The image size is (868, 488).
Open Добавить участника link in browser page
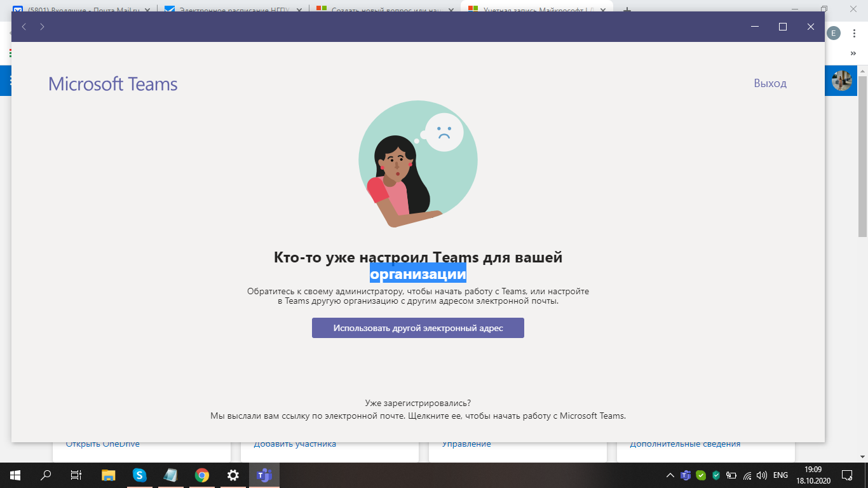point(295,444)
